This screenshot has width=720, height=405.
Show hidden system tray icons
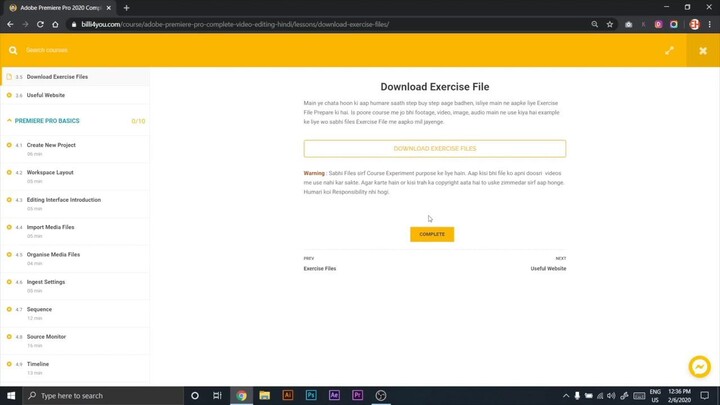click(566, 396)
